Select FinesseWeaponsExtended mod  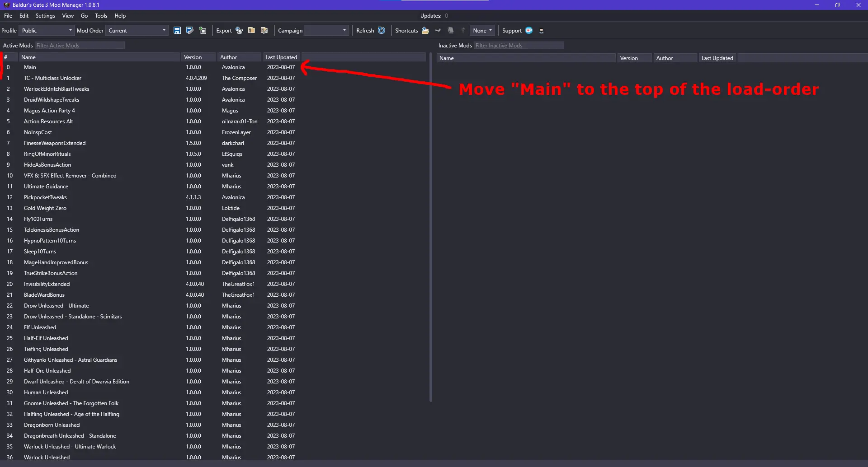point(212,143)
